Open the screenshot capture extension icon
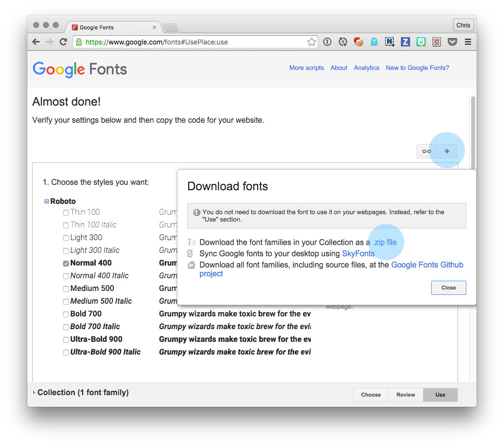 (390, 42)
